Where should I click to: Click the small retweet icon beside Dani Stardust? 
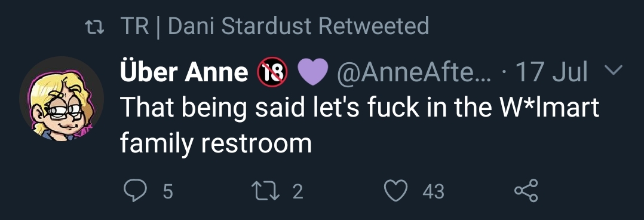coord(94,28)
